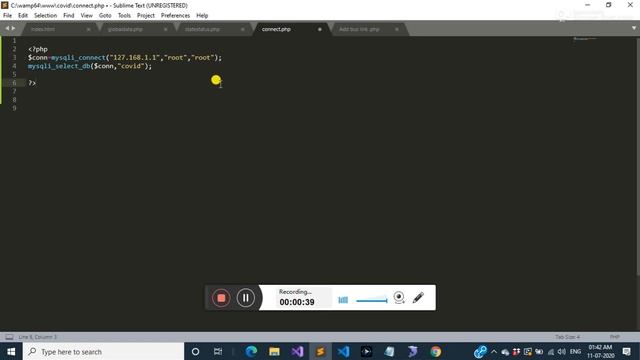
Task: Open the purple arrow taskbar app
Action: (412, 351)
